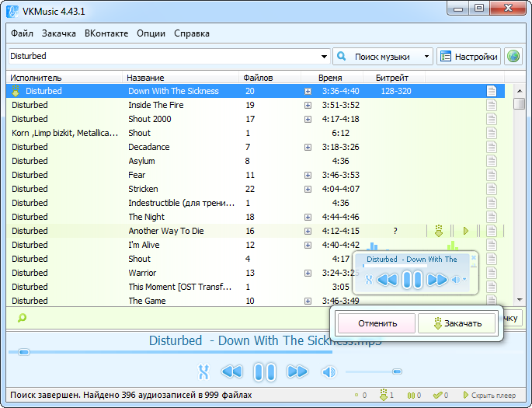Open the Справка menu
Image resolution: width=532 pixels, height=408 pixels.
192,33
